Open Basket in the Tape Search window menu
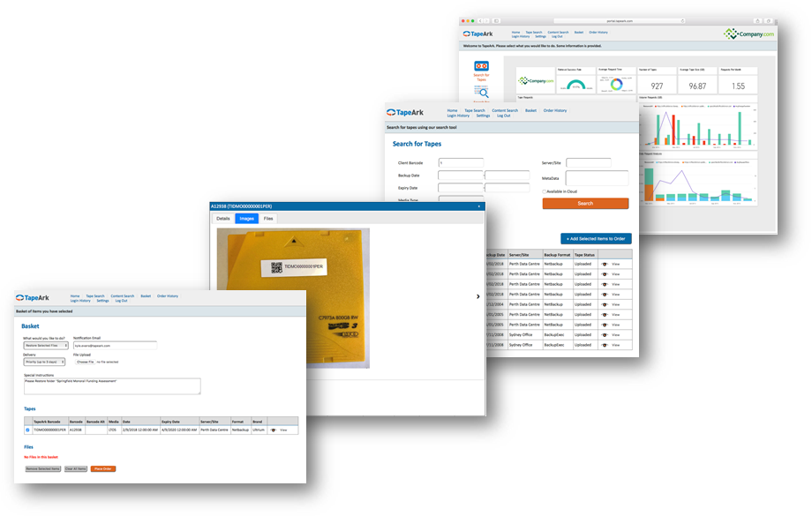 coord(530,110)
